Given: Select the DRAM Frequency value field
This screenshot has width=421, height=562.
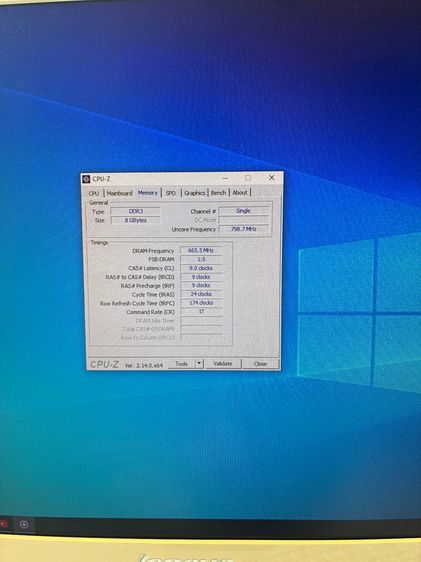Looking at the screenshot, I should (201, 250).
